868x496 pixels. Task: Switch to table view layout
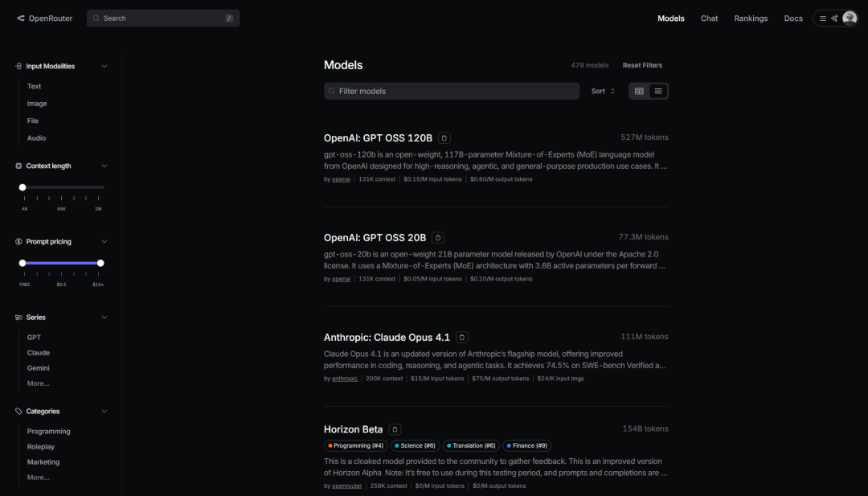639,91
